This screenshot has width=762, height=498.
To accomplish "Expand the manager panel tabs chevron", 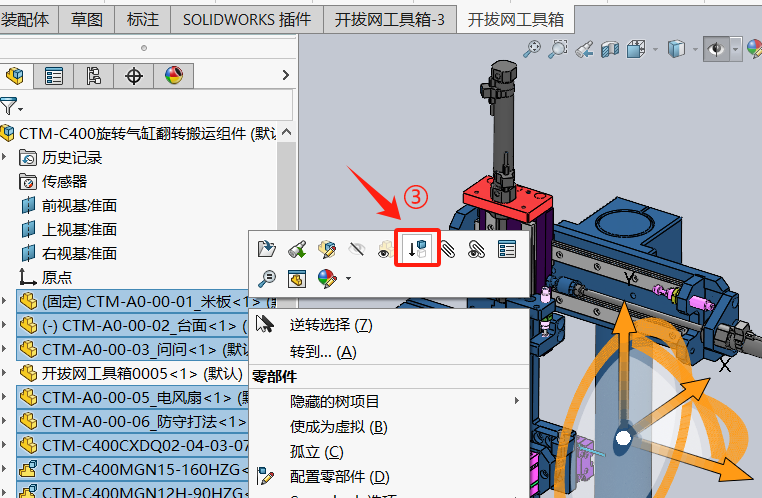I will tap(286, 75).
